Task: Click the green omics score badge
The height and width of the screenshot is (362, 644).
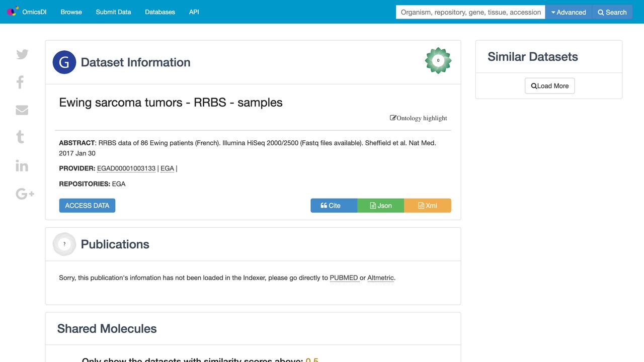Action: [x=438, y=61]
